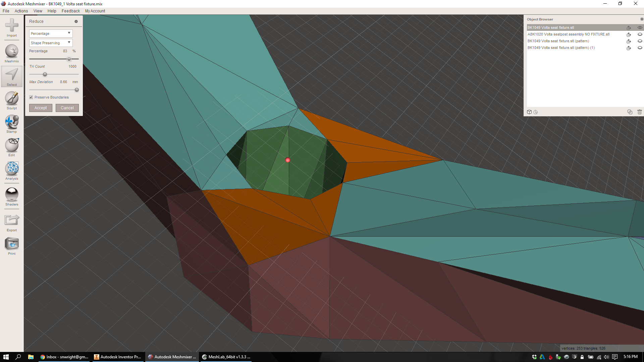Open the Edit tool
This screenshot has width=644, height=362.
[x=12, y=147]
